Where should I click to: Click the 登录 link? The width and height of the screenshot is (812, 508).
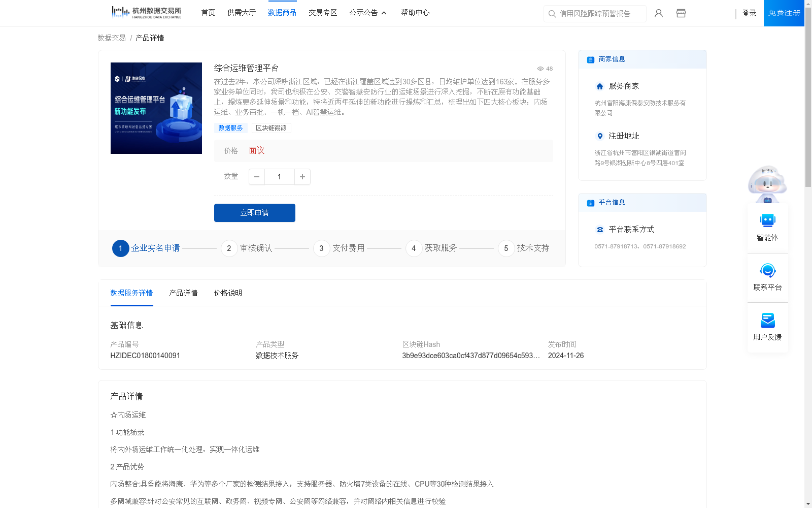[x=749, y=13]
